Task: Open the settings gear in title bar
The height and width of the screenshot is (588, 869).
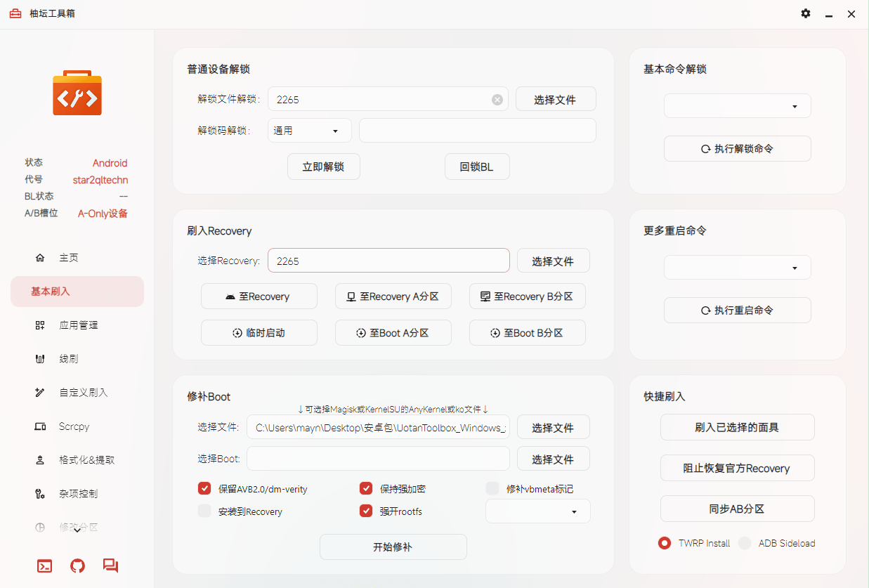Action: (x=805, y=13)
